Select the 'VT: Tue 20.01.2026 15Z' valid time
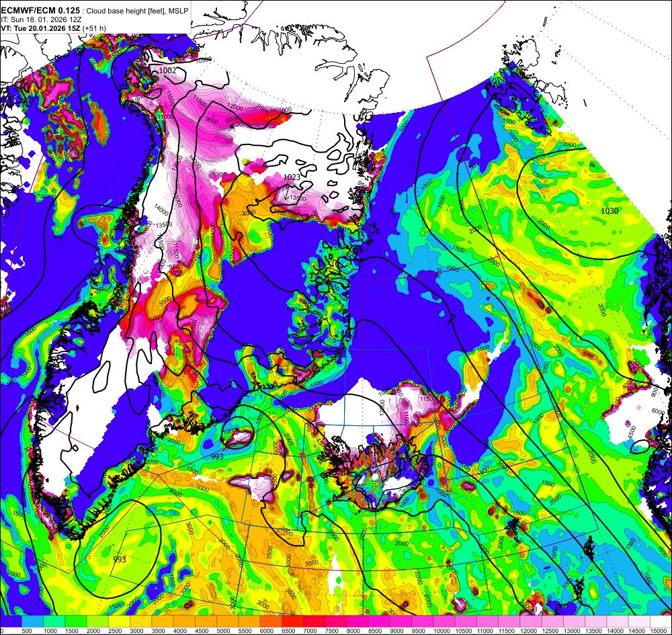672x635 pixels. pyautogui.click(x=41, y=28)
